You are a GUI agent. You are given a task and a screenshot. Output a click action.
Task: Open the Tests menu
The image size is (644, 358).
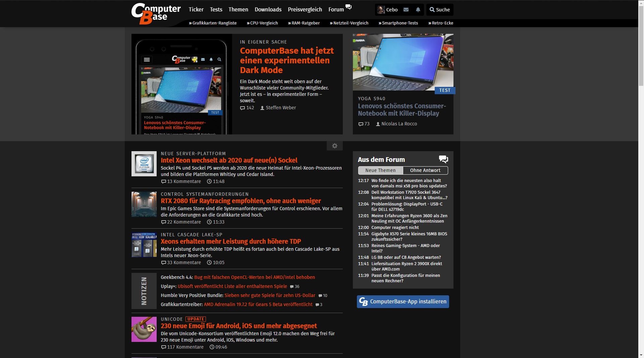pyautogui.click(x=216, y=9)
